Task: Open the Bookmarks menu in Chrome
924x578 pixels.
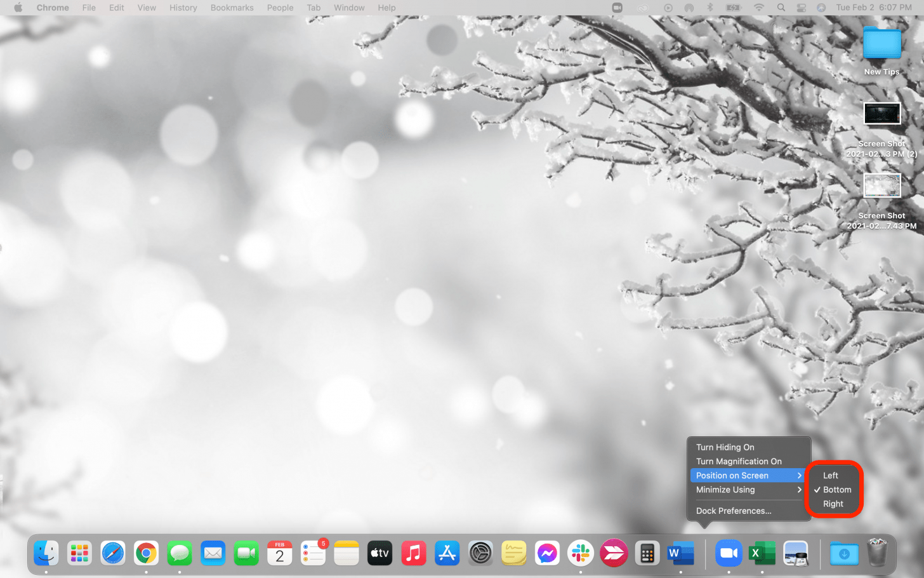Action: coord(232,8)
